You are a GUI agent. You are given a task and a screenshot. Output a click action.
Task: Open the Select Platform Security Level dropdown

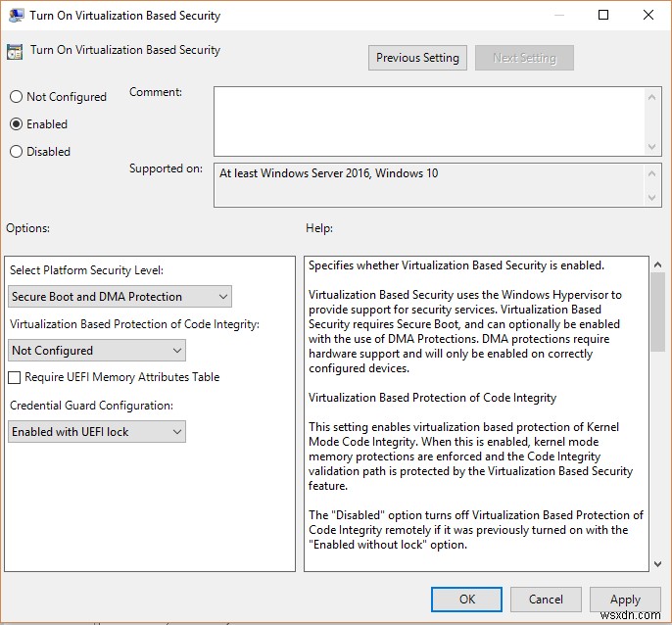(120, 296)
